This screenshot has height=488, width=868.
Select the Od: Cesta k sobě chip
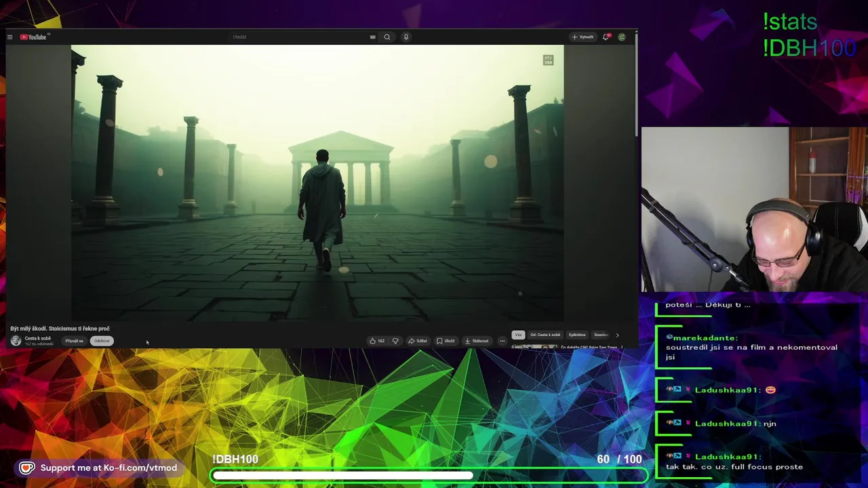click(545, 335)
